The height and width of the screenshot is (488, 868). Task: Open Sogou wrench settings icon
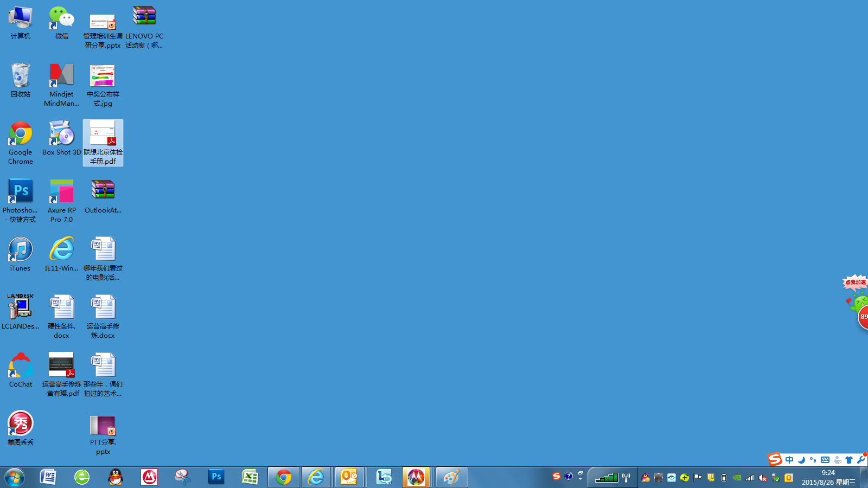click(x=861, y=460)
